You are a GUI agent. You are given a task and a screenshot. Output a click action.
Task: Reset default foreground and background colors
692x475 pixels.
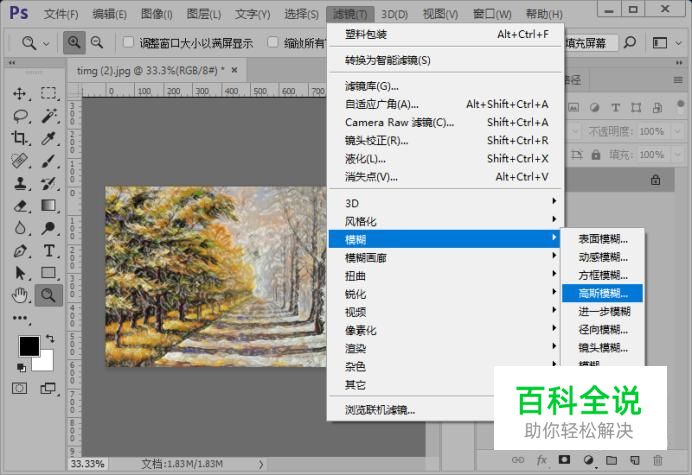point(21,367)
